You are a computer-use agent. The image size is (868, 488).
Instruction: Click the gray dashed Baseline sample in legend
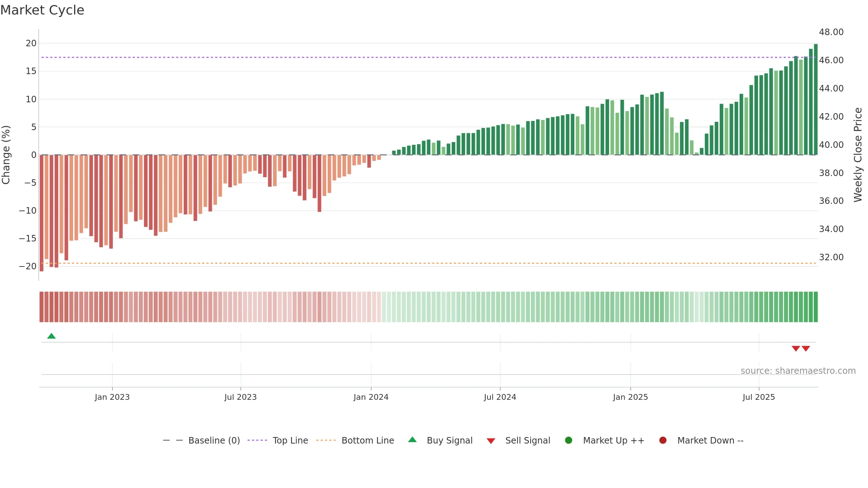(173, 440)
